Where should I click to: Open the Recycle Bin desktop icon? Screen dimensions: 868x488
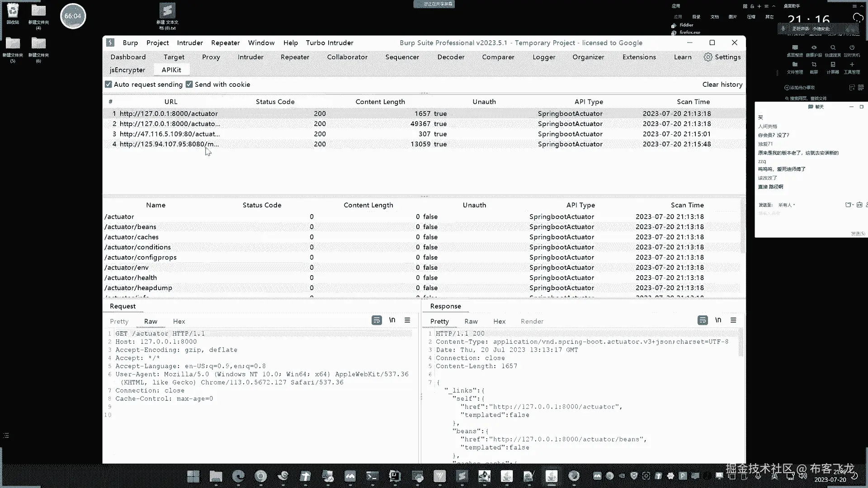point(13,14)
